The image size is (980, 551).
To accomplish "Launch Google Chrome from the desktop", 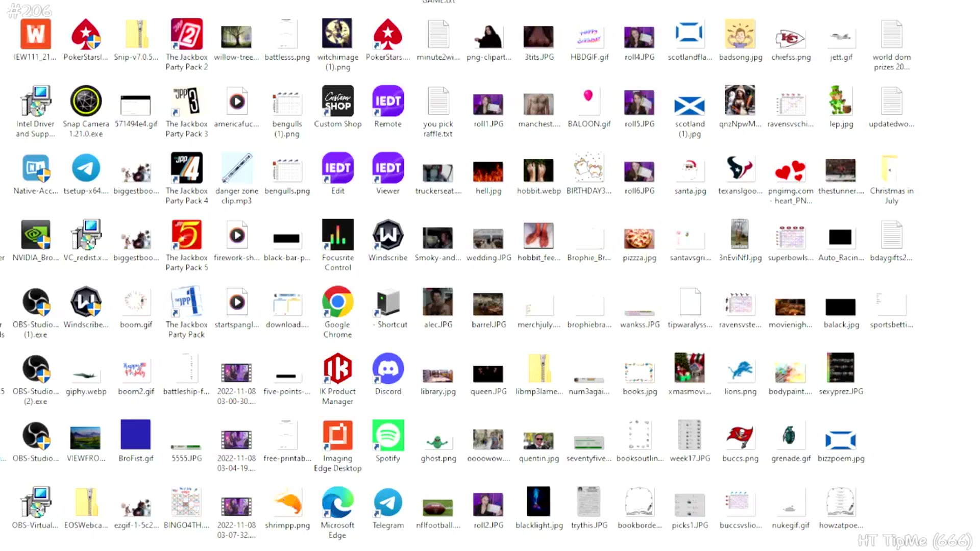I will pos(337,302).
